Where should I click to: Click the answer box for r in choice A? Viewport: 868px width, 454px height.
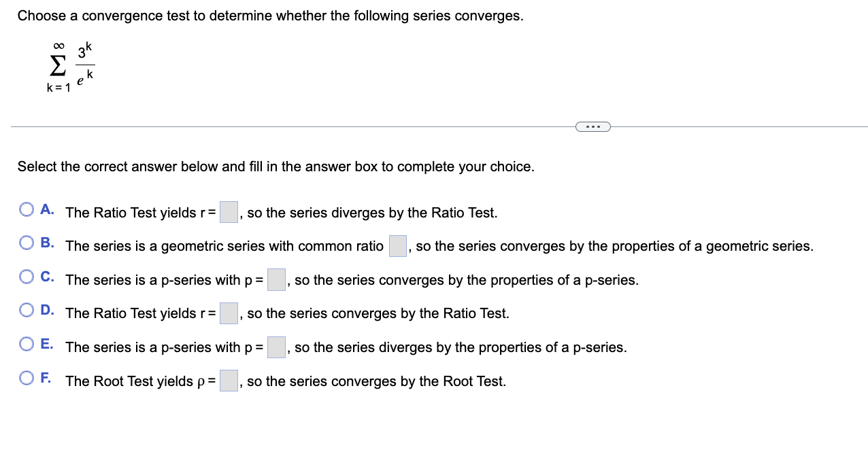(x=227, y=212)
